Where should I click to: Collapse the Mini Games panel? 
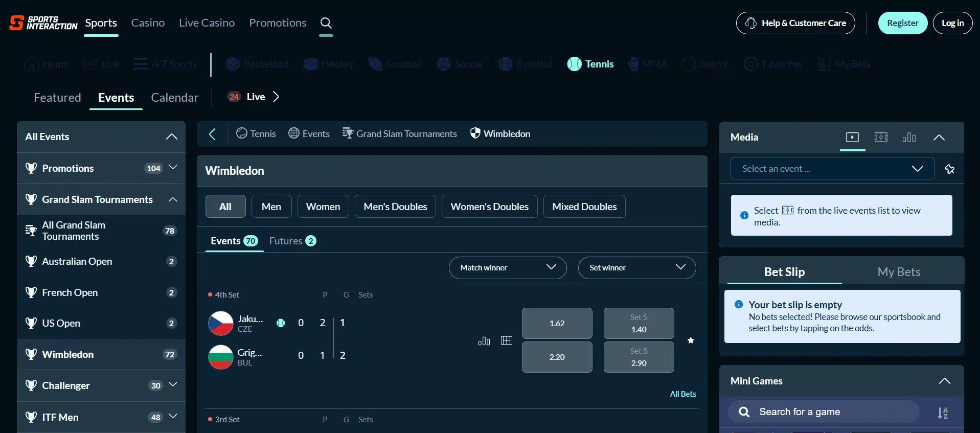point(945,381)
